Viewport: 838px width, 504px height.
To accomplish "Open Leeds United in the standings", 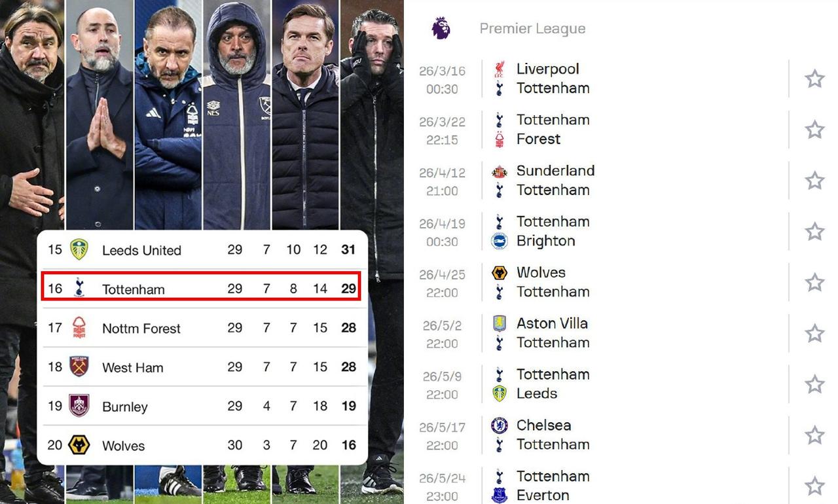I will pyautogui.click(x=141, y=250).
